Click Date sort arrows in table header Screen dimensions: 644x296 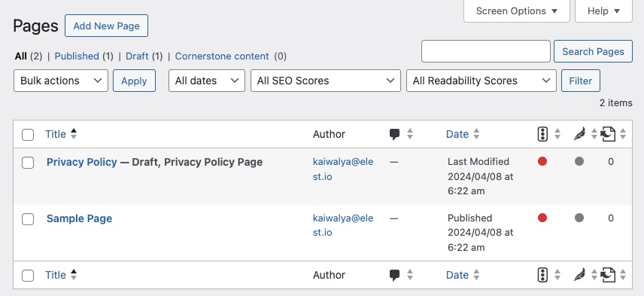pos(476,134)
